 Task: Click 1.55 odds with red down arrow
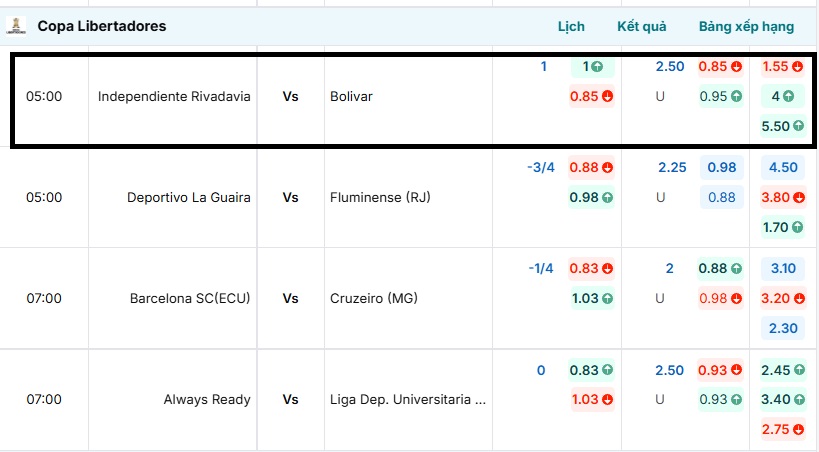click(781, 67)
